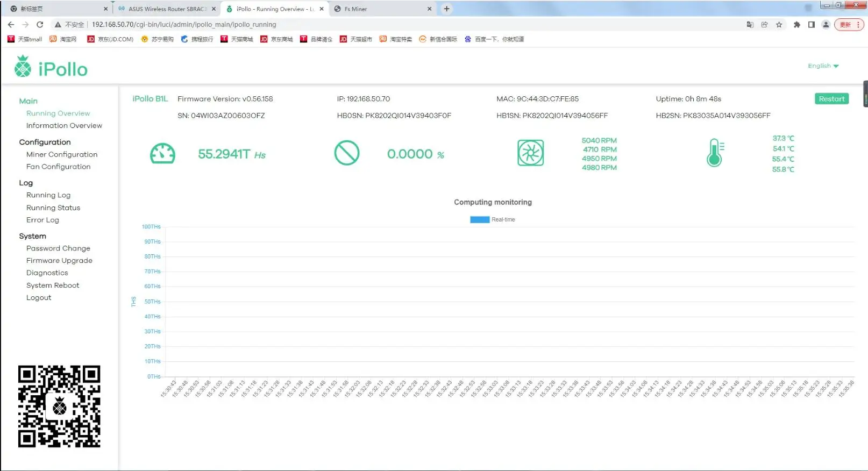The height and width of the screenshot is (471, 868).
Task: Switch to the first browser tab
Action: click(x=58, y=9)
